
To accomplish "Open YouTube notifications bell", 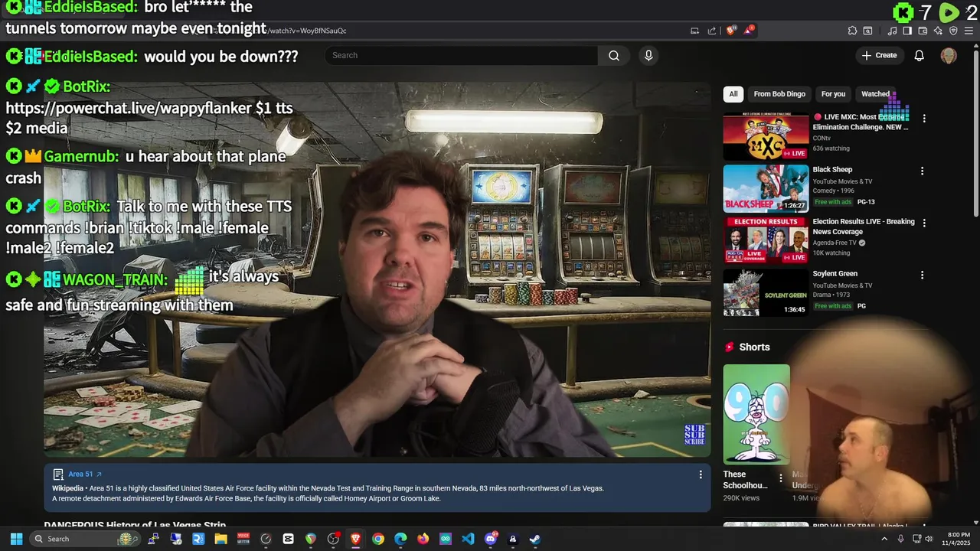I will pyautogui.click(x=920, y=55).
